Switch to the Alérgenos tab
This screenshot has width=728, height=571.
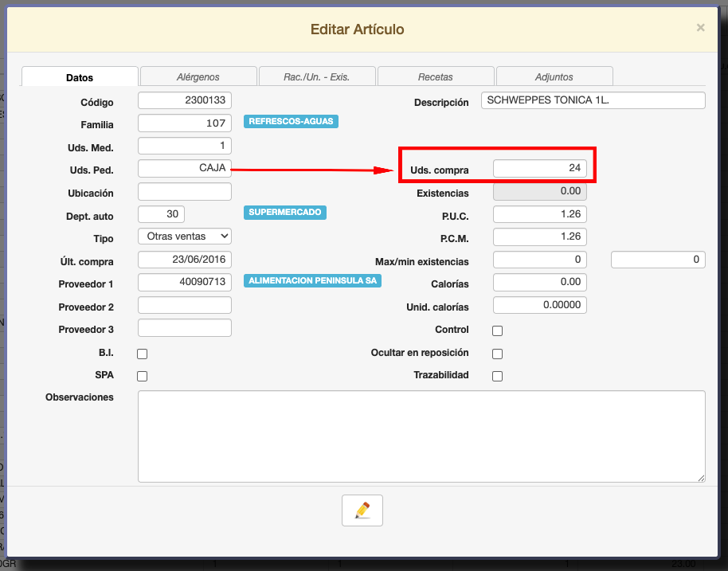(198, 76)
